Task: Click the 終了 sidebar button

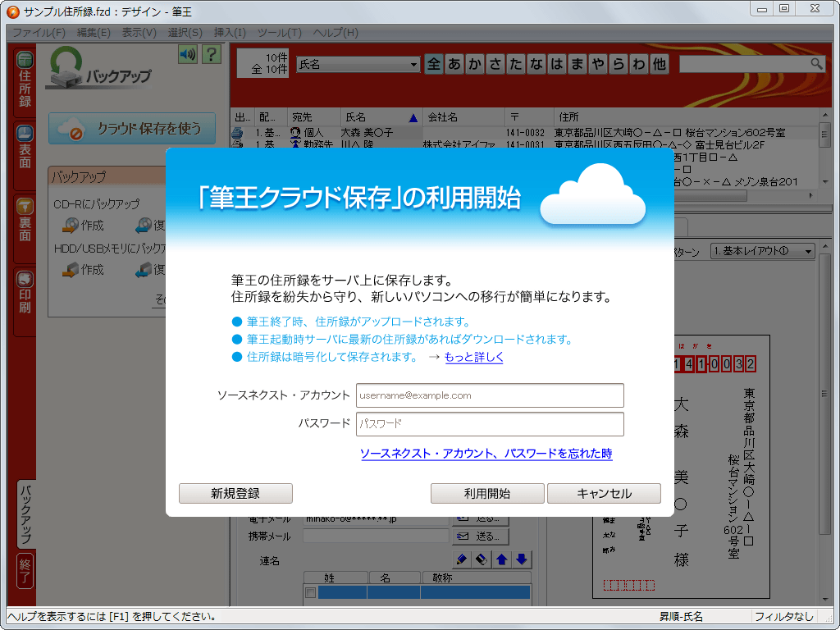Action: click(25, 571)
